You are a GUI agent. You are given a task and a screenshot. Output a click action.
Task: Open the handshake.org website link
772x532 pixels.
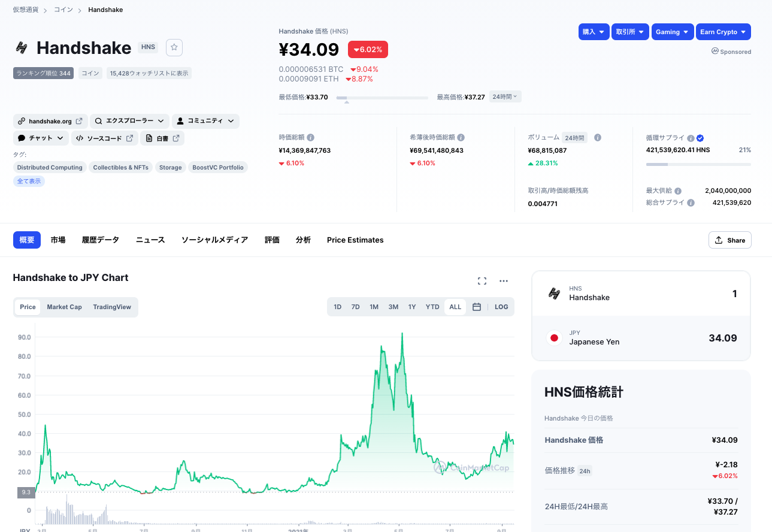(50, 121)
